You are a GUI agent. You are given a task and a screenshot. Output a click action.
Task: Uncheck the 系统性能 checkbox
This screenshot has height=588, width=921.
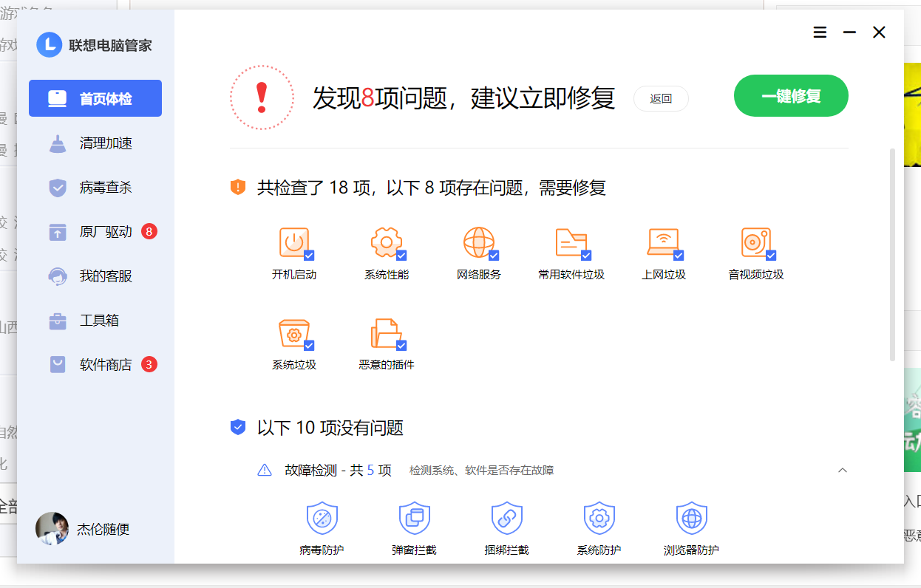pos(401,255)
